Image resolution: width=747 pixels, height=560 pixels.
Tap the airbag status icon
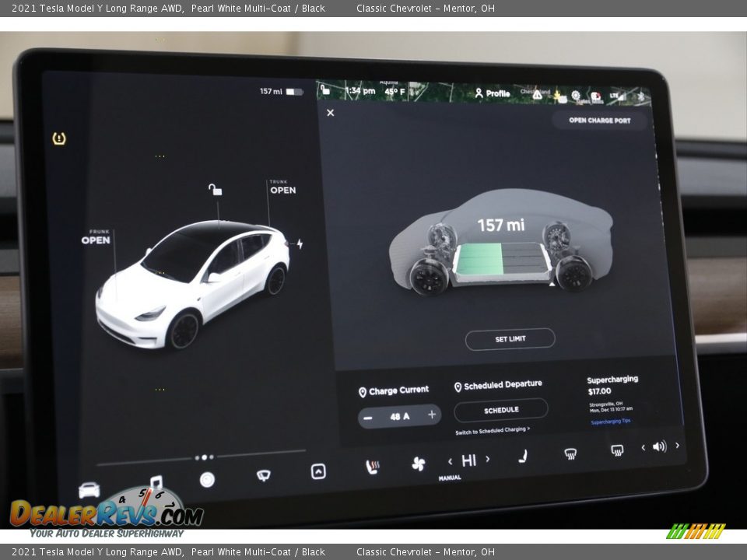(559, 96)
